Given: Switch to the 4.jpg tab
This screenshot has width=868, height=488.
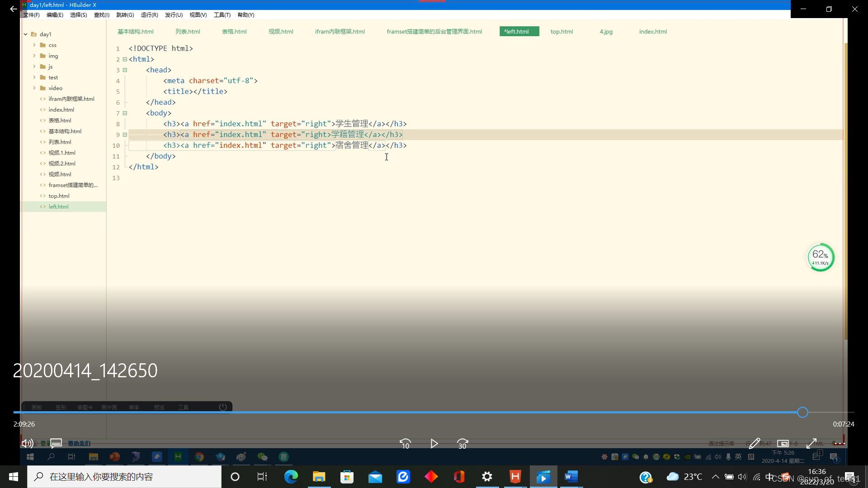Looking at the screenshot, I should pyautogui.click(x=606, y=32).
